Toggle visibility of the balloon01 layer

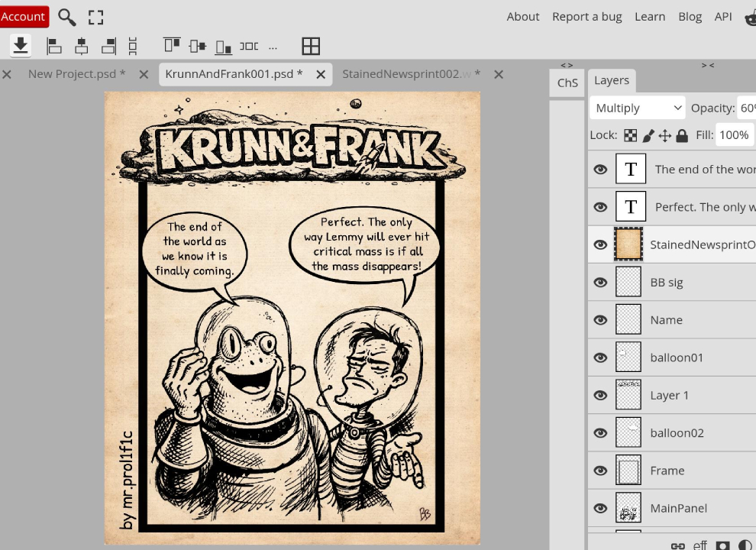(x=601, y=357)
